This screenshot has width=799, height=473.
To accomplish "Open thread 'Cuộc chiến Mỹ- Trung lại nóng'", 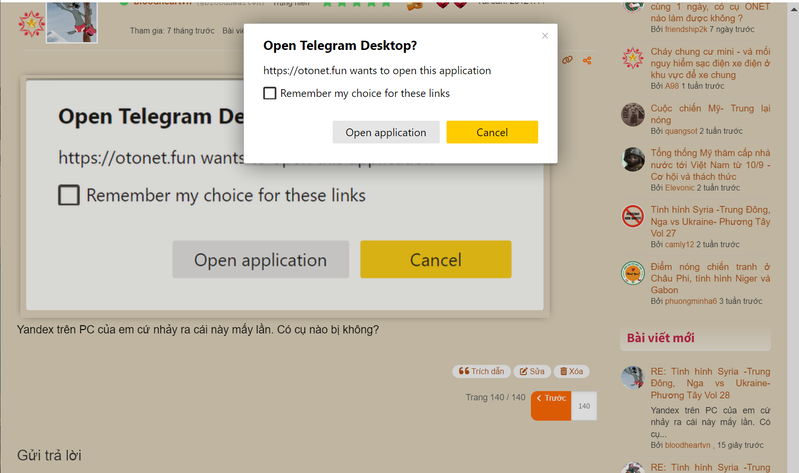I will tap(710, 114).
